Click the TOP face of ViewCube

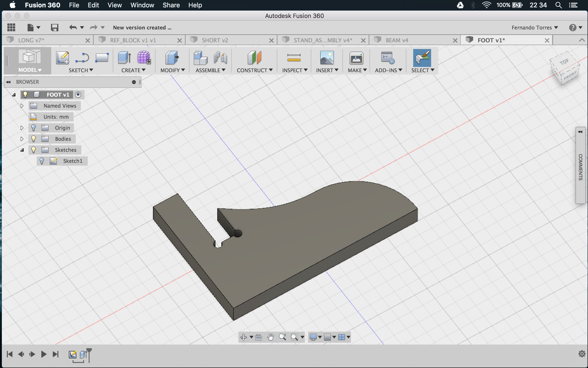(x=564, y=62)
